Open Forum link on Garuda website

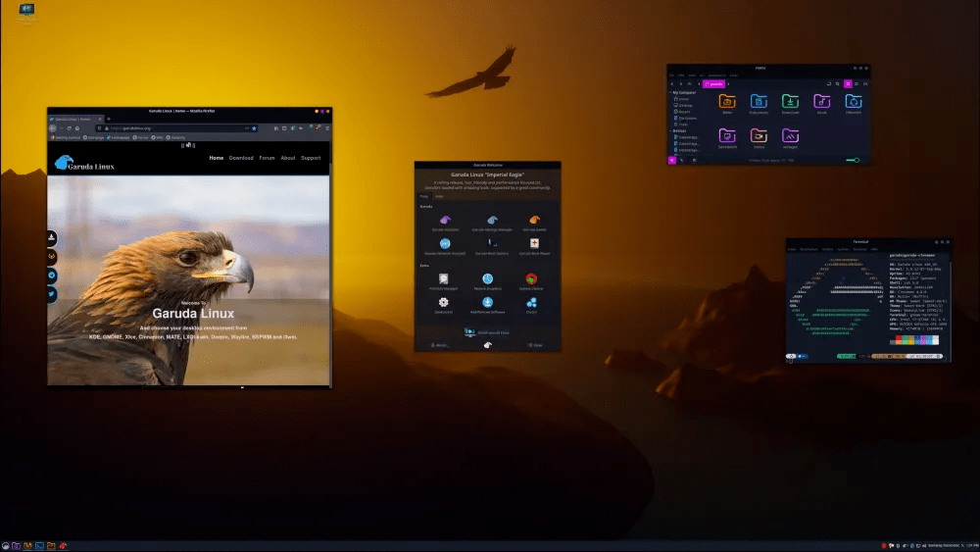tap(267, 158)
